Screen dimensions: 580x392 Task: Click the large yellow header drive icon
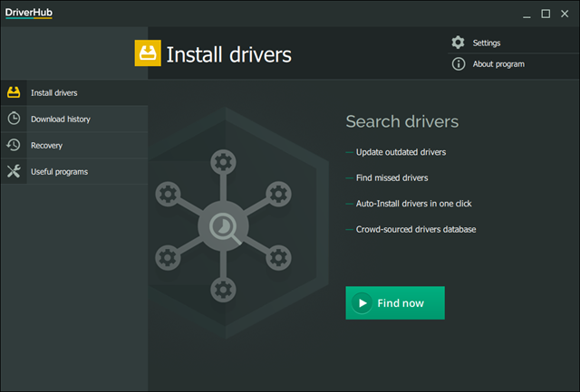click(x=147, y=53)
